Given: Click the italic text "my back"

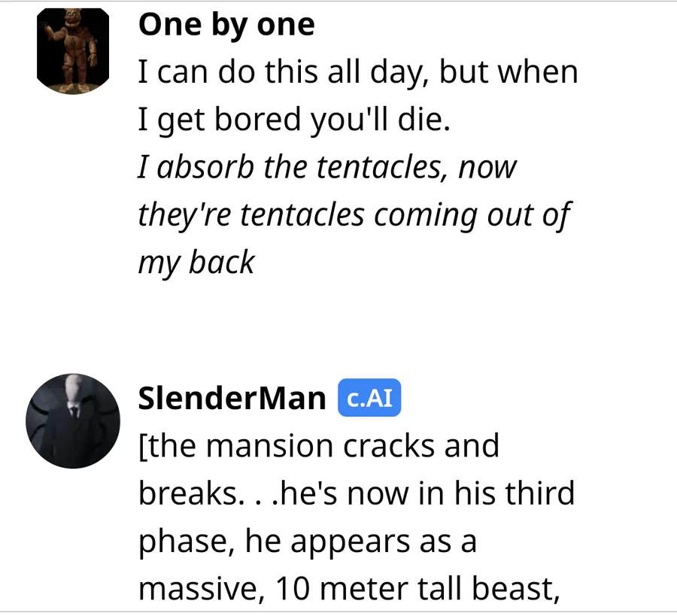Looking at the screenshot, I should 196,262.
